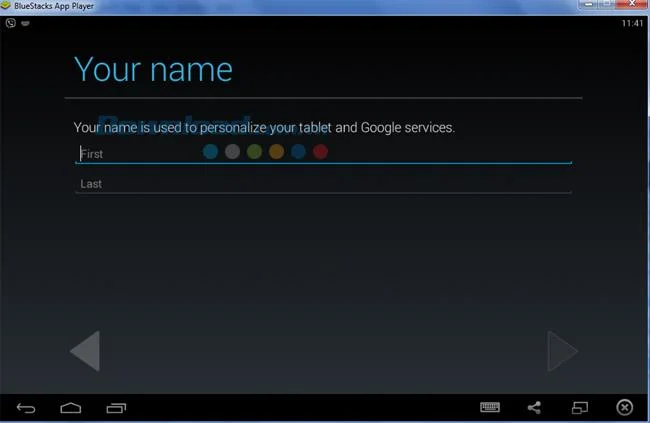Minimize the BlueStacks window
Image resolution: width=650 pixels, height=423 pixels.
coord(588,4)
